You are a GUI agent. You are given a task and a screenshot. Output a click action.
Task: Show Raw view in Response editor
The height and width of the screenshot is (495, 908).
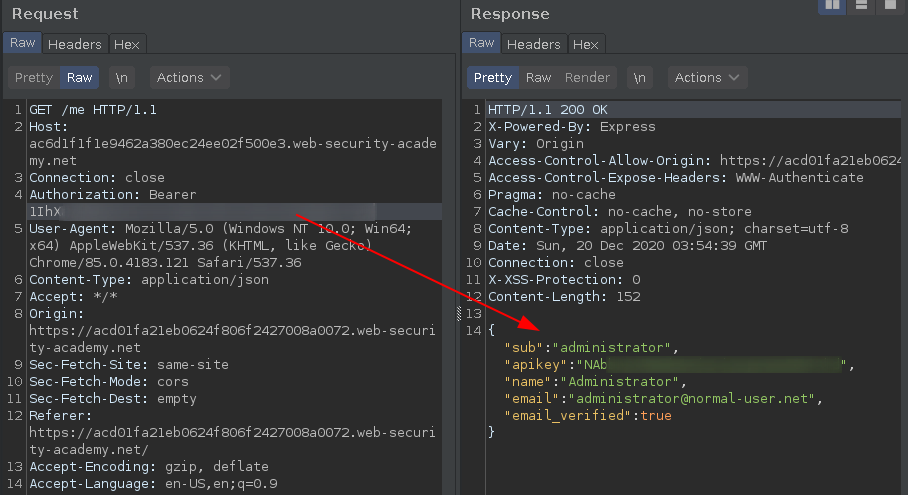[x=539, y=78]
